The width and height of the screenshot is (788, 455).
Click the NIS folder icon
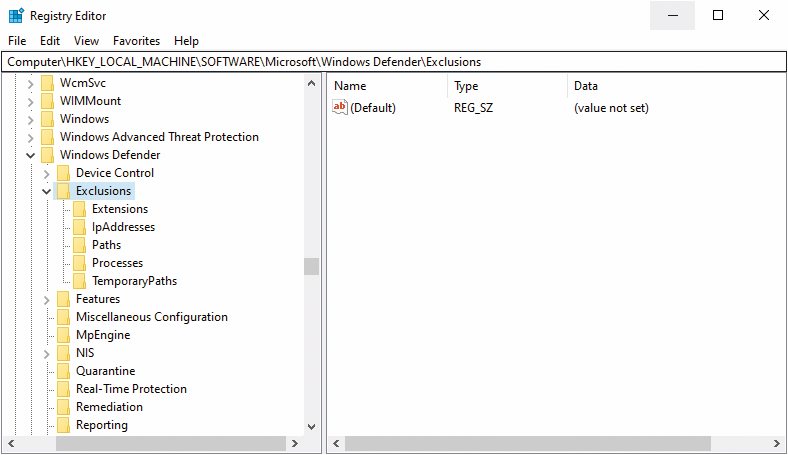(63, 353)
